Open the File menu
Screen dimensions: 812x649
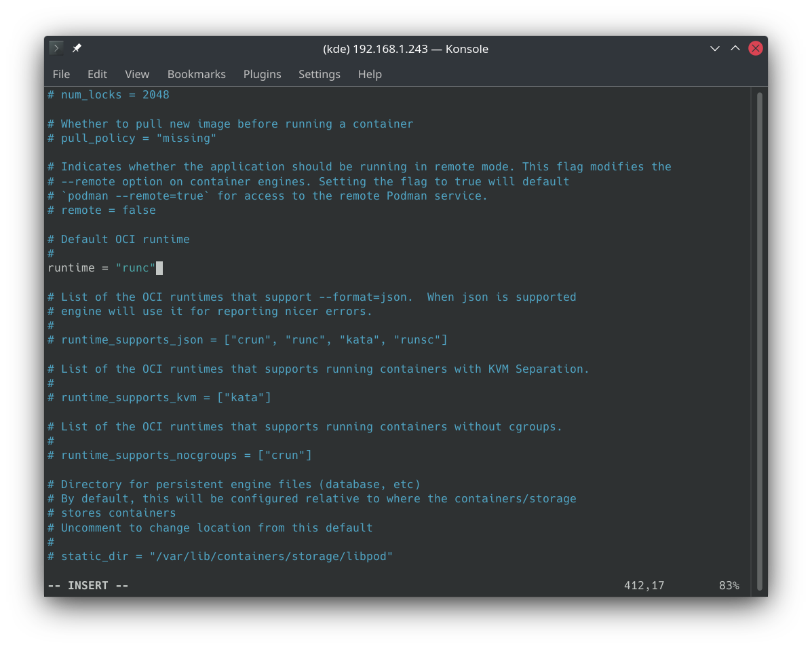coord(61,74)
